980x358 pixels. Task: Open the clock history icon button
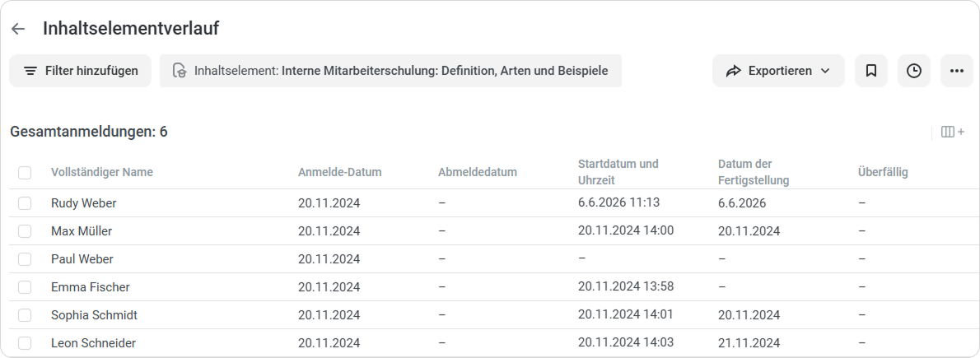point(914,71)
